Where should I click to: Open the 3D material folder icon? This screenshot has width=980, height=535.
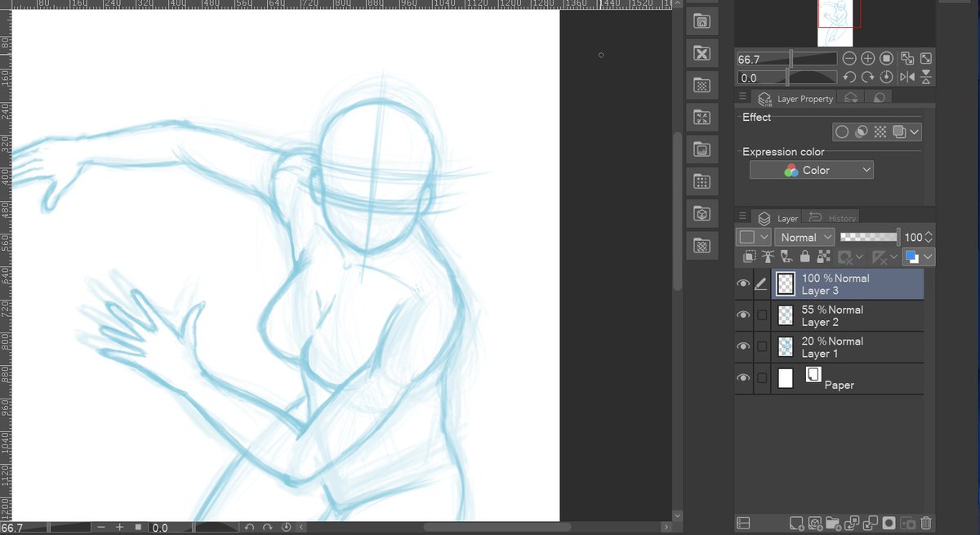tap(701, 213)
